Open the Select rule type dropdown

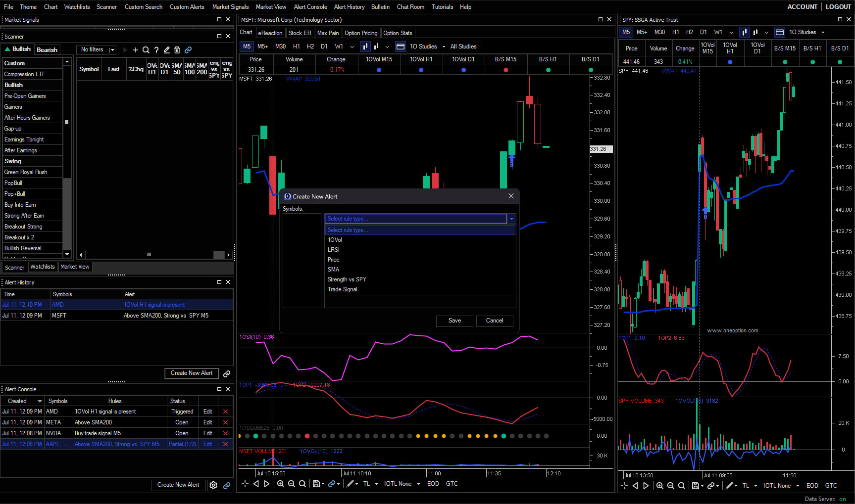(511, 218)
